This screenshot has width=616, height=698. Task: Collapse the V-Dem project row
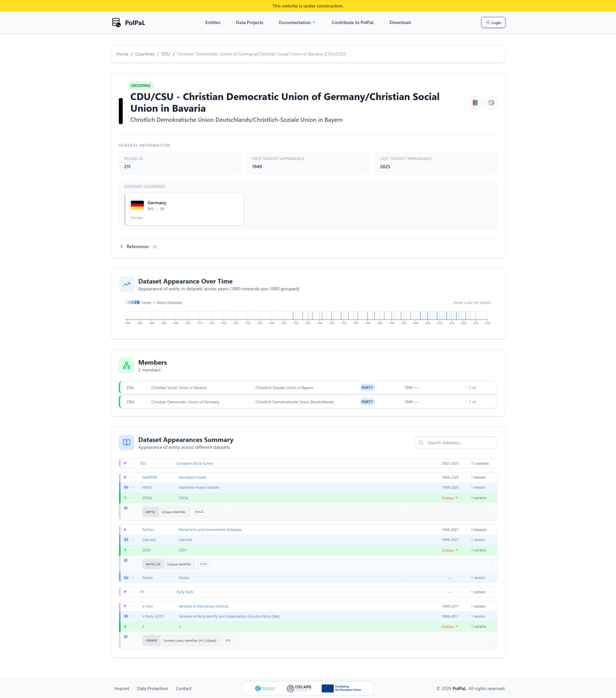click(130, 606)
